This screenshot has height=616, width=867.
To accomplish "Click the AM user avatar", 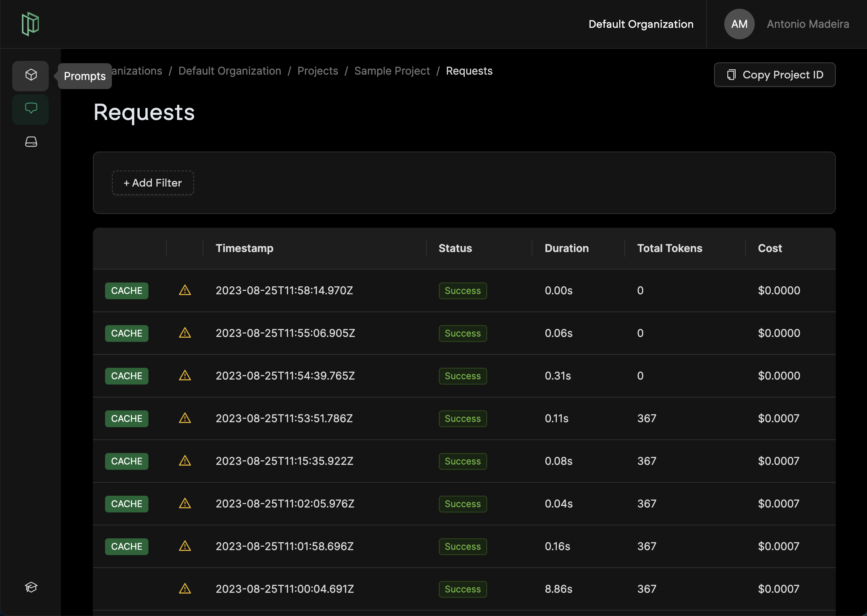I will pyautogui.click(x=739, y=24).
